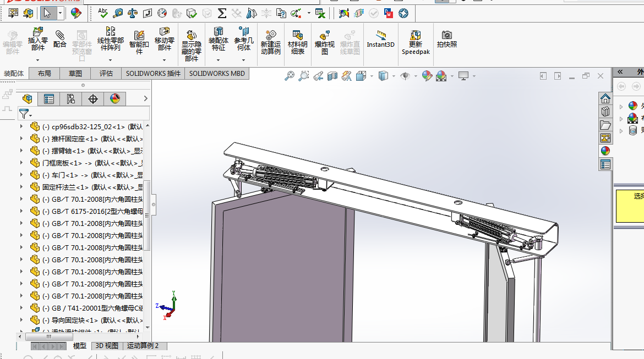Screen dimensions: 644x359
Task: Select 车门<1> in the feature tree
Action: pos(92,175)
